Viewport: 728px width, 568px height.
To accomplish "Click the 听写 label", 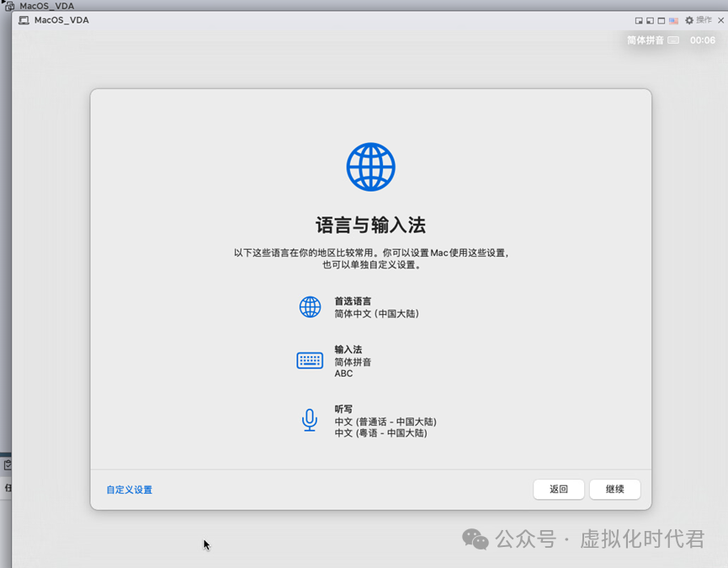I will coord(343,409).
